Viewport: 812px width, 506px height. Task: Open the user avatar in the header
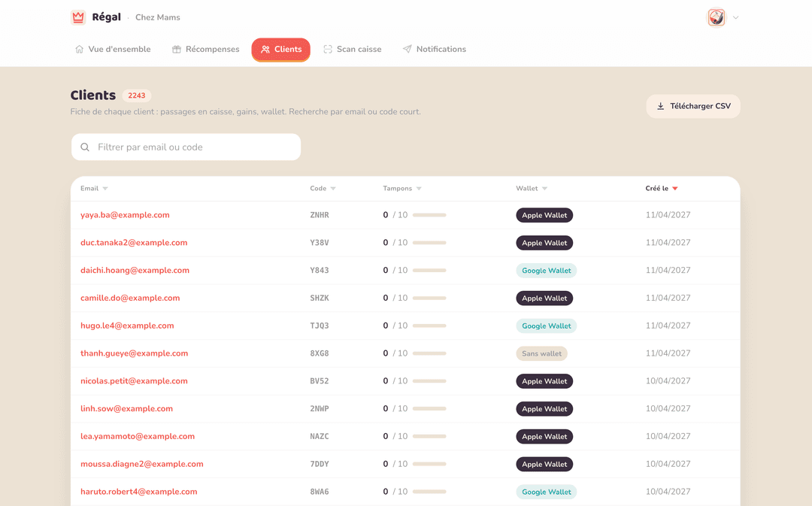point(717,17)
